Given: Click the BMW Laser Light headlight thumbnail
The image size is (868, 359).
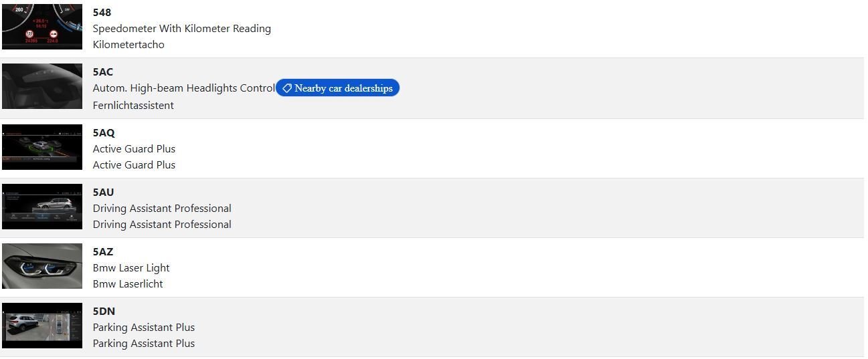Looking at the screenshot, I should [42, 266].
